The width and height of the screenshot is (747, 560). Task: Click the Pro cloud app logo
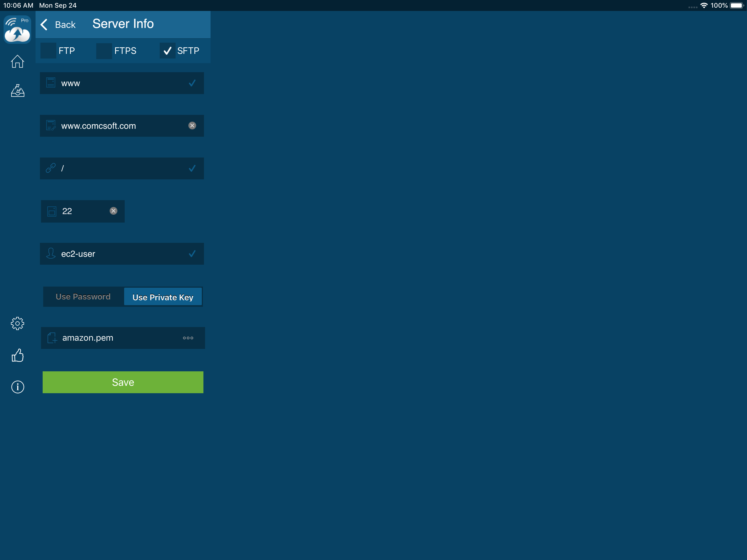[17, 30]
